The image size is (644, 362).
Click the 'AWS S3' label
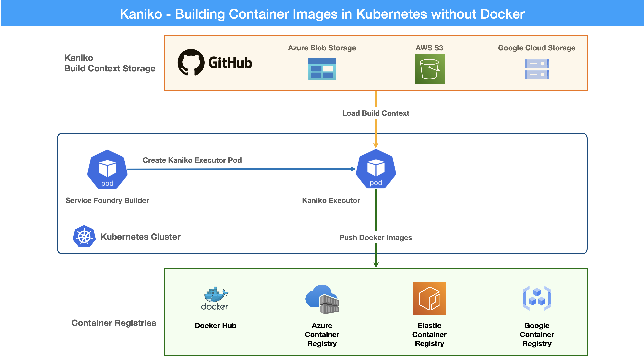click(x=429, y=48)
